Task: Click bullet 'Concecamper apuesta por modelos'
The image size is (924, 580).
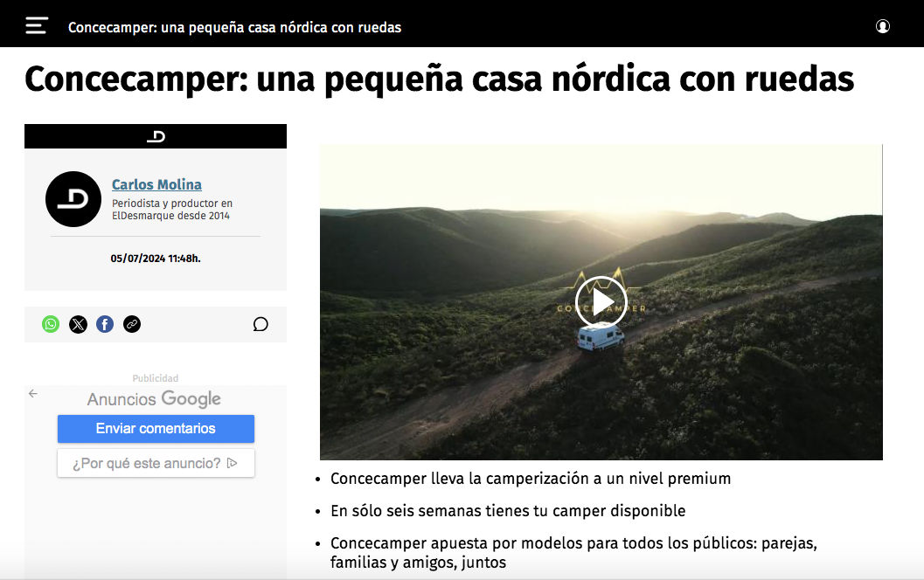Action: (x=573, y=552)
